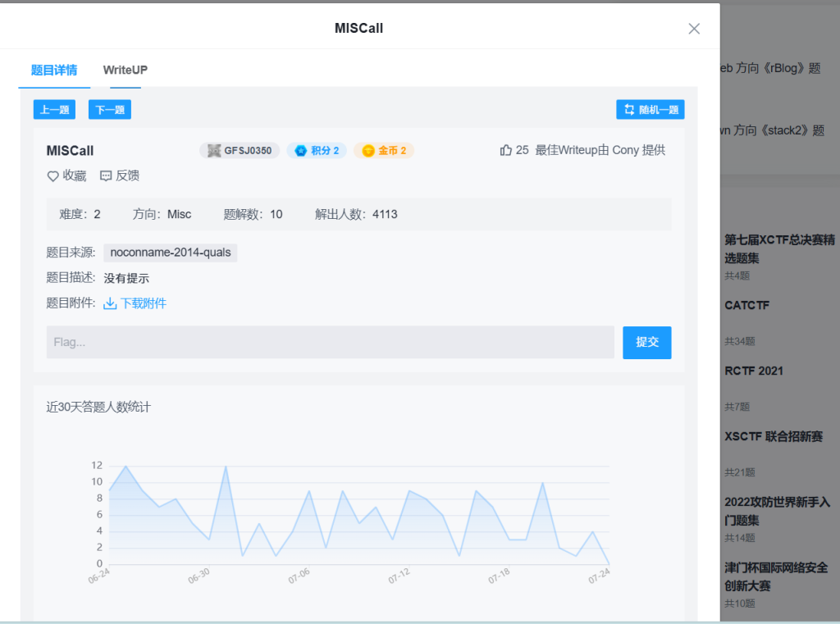Click the noconname-2014-quals source tag
Viewport: 840px width, 624px height.
[x=170, y=253]
